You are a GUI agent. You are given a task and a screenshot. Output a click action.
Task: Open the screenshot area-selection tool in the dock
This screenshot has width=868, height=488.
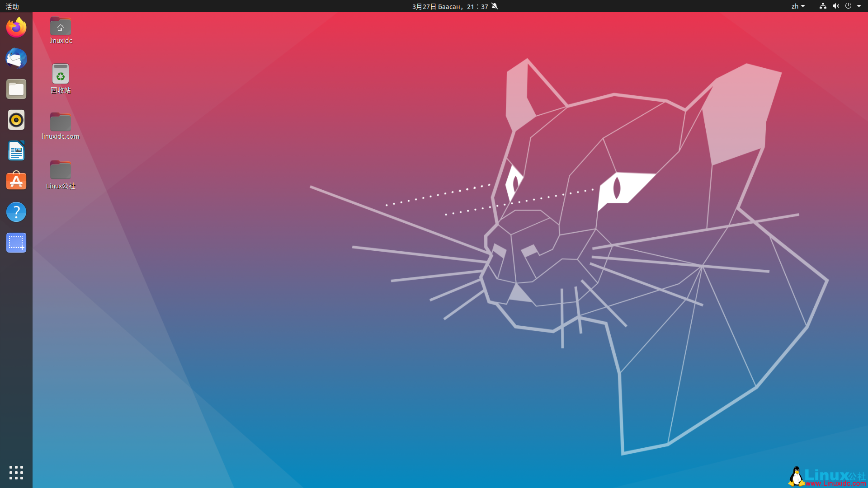tap(16, 243)
